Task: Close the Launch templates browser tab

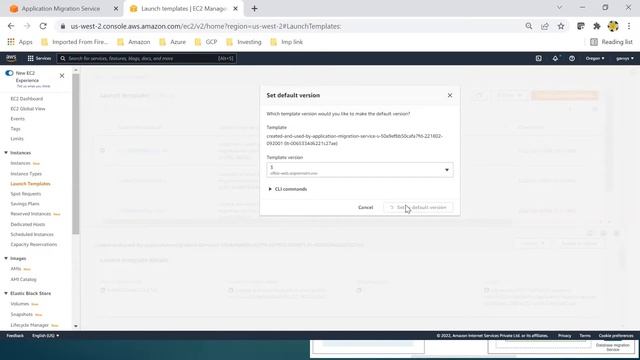Action: tap(236, 9)
